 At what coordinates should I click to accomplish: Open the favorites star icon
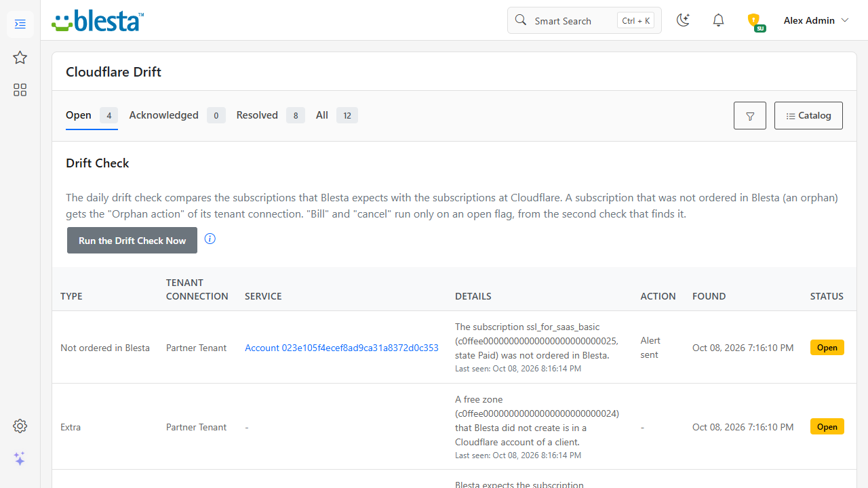click(20, 58)
